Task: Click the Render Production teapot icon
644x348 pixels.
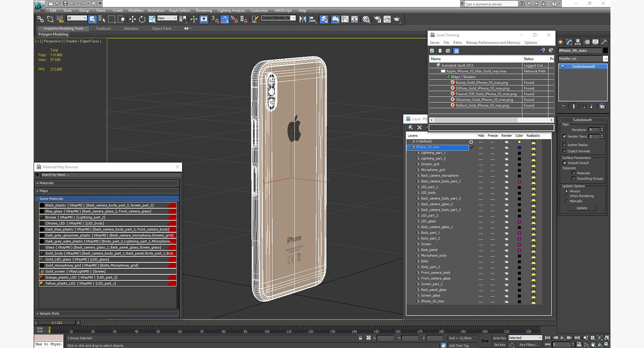Action: coord(397,19)
